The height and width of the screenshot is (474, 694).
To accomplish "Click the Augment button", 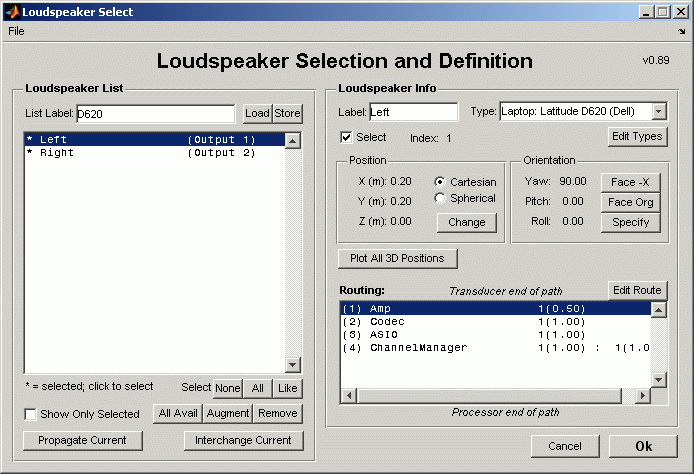I will [228, 413].
